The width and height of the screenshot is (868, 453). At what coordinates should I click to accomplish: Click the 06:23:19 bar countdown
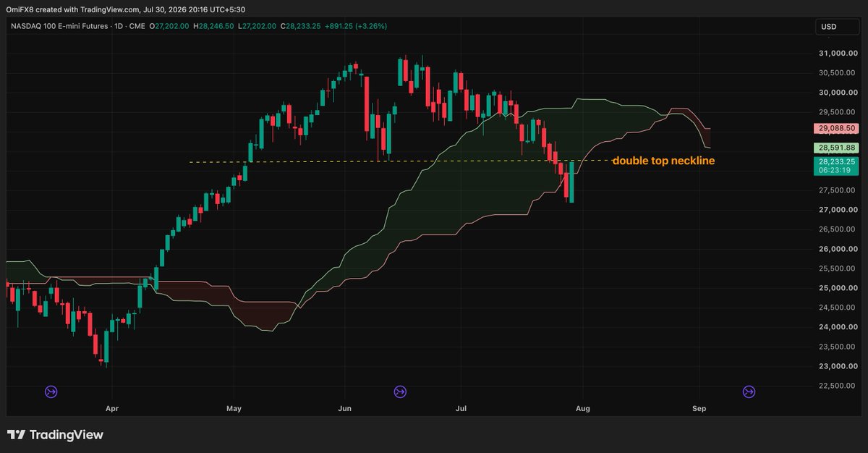[835, 172]
